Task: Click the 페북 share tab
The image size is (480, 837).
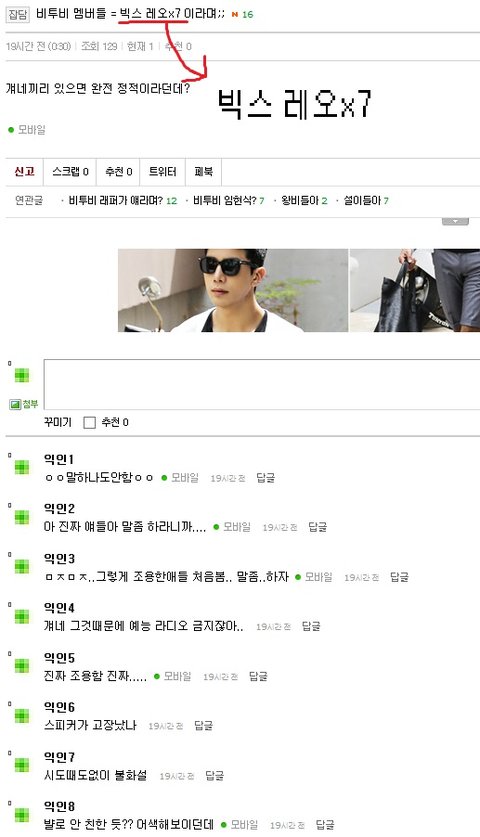Action: (203, 172)
